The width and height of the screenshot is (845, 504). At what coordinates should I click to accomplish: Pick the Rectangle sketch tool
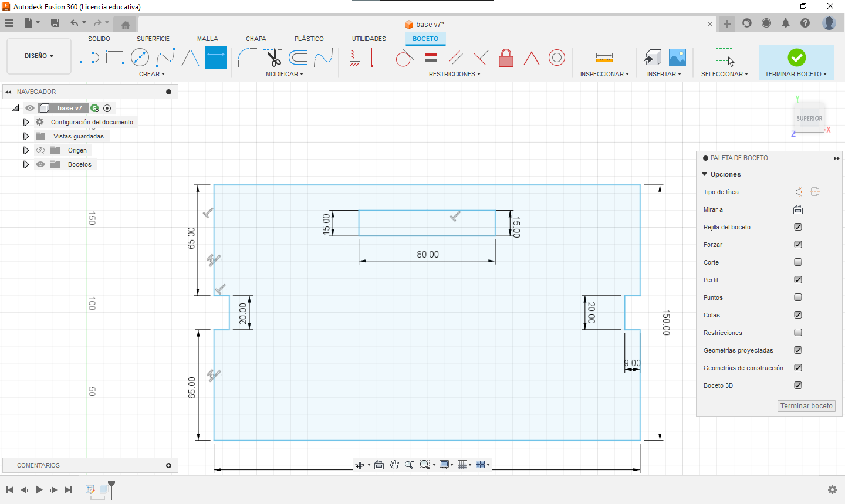[x=114, y=57]
